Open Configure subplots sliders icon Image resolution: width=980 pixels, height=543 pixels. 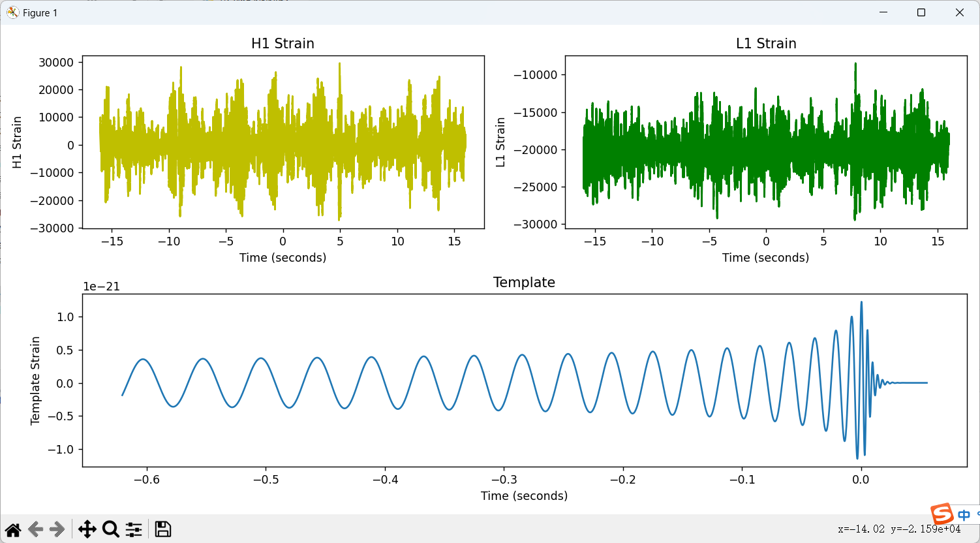click(134, 529)
